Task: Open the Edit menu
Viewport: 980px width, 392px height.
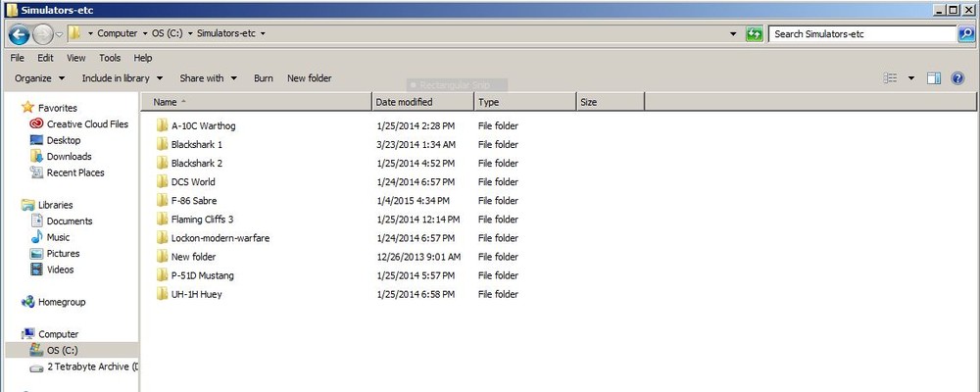Action: (x=45, y=58)
